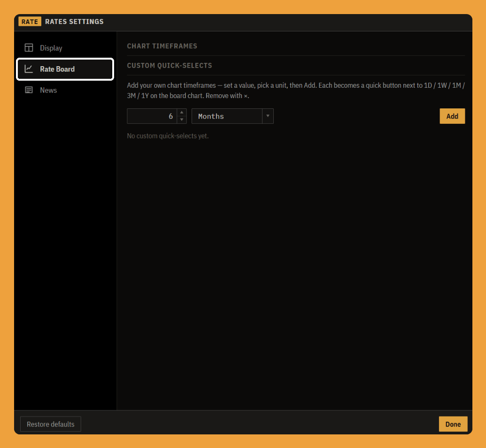
Task: Click Restore defaults button
Action: pyautogui.click(x=51, y=424)
